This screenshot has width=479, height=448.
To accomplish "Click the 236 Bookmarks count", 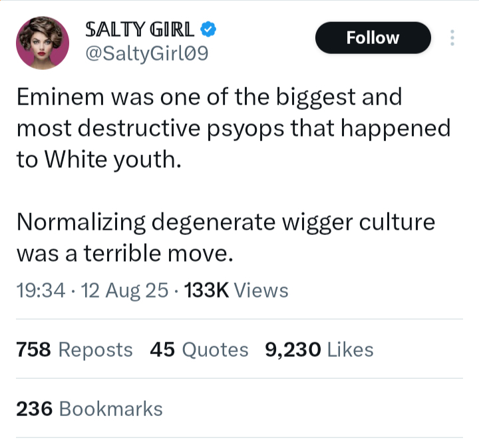I will pyautogui.click(x=89, y=408).
